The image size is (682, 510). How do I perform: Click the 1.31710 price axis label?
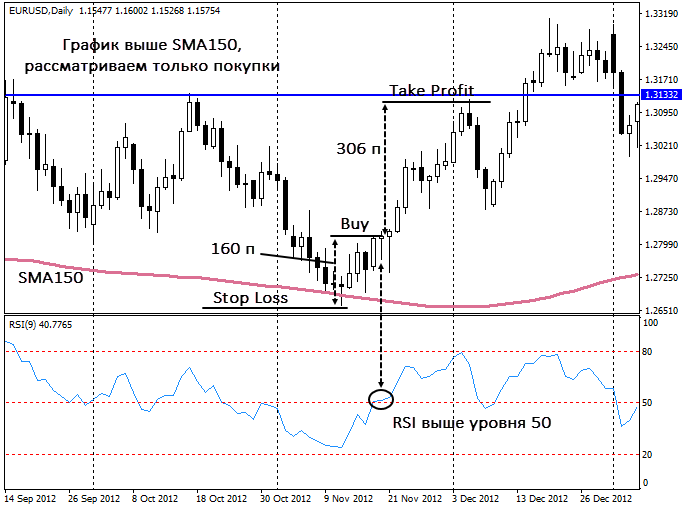click(x=662, y=80)
